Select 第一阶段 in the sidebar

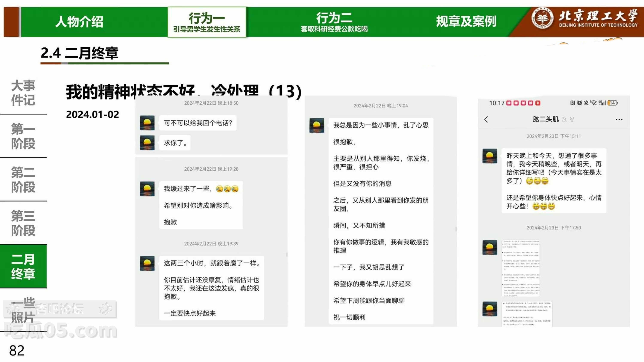[x=23, y=136]
